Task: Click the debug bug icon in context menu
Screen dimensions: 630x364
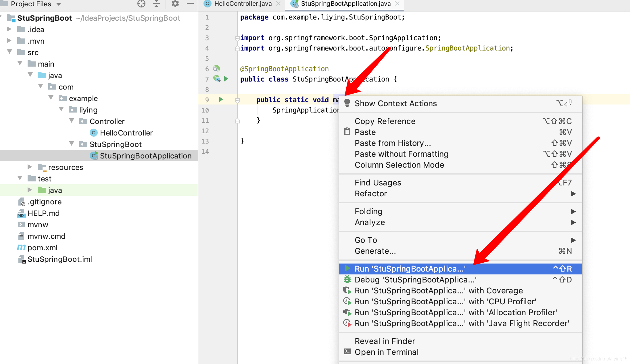Action: 347,279
